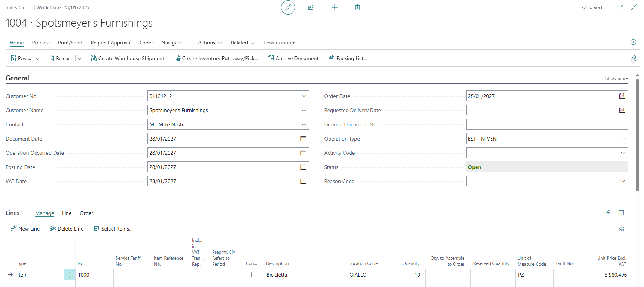Click Packing List action
This screenshot has height=287, width=644.
tap(348, 58)
